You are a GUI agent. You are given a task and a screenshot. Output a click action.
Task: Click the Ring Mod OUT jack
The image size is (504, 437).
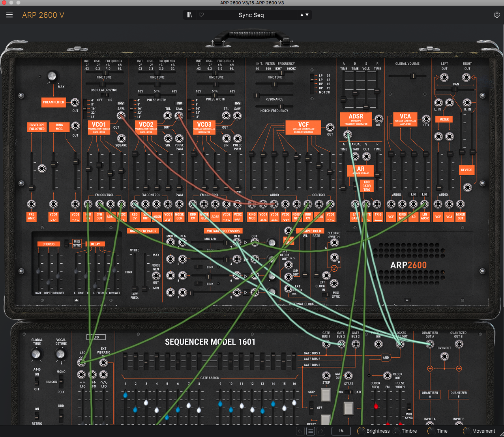(x=75, y=126)
